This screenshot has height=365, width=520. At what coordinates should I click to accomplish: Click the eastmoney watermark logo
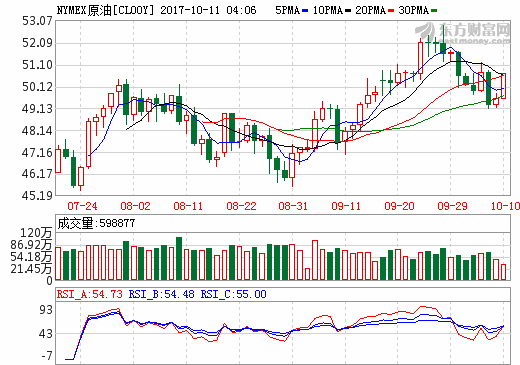[x=463, y=32]
